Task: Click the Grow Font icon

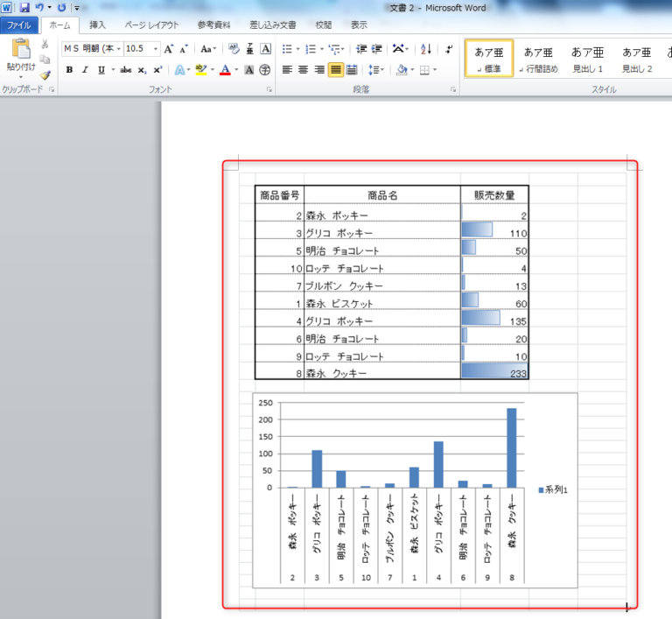Action: point(170,49)
